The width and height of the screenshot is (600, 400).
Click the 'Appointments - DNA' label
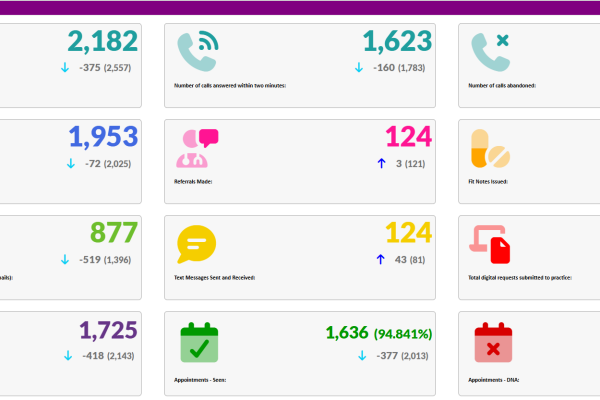pyautogui.click(x=494, y=380)
